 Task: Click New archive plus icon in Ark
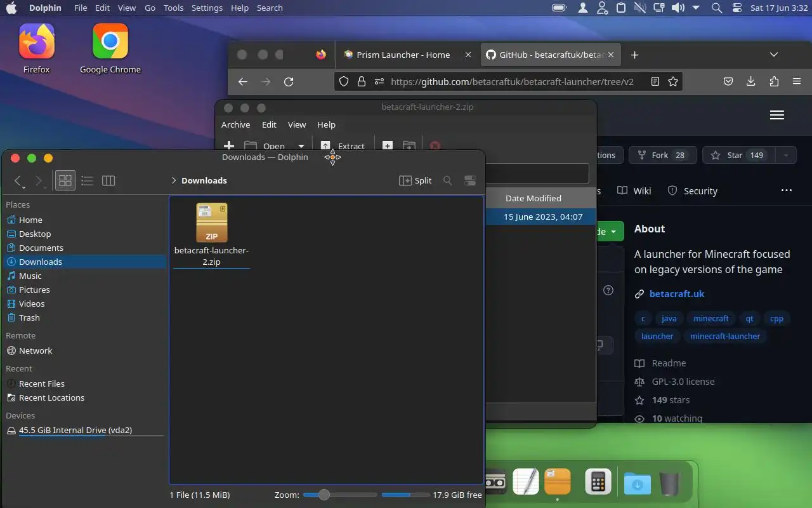[x=229, y=146]
